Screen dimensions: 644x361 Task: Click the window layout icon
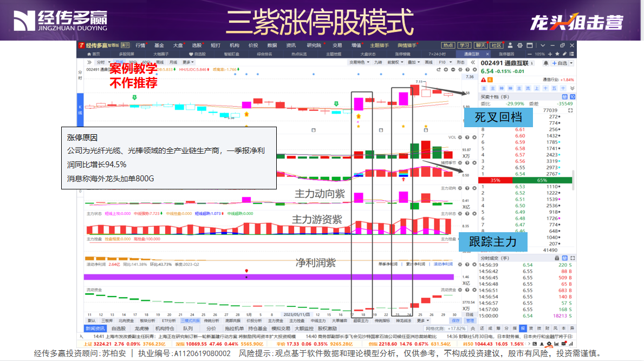click(529, 45)
